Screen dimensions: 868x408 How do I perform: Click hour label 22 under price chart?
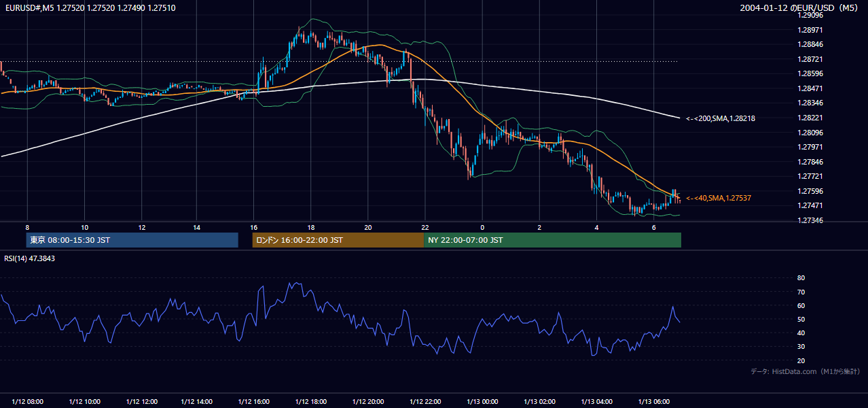[424, 227]
